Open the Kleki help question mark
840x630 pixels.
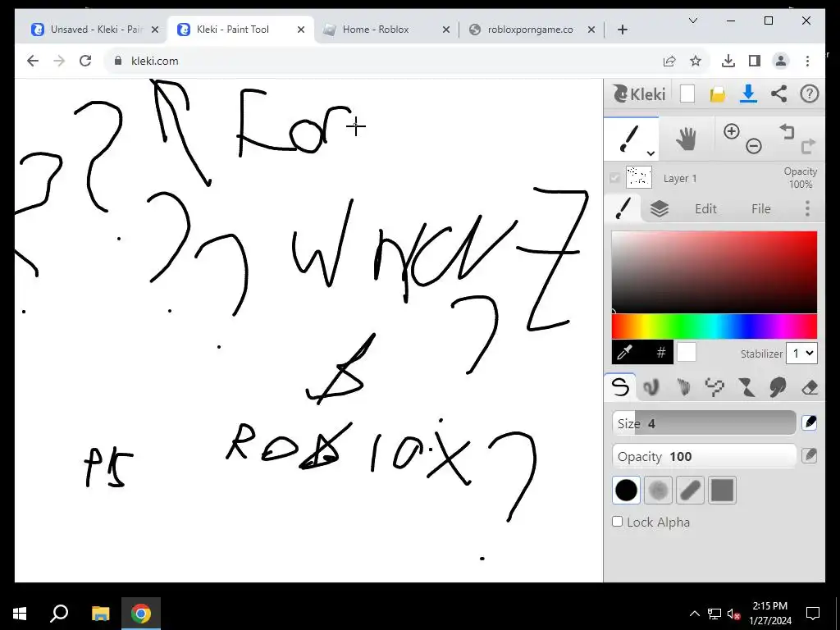tap(809, 94)
